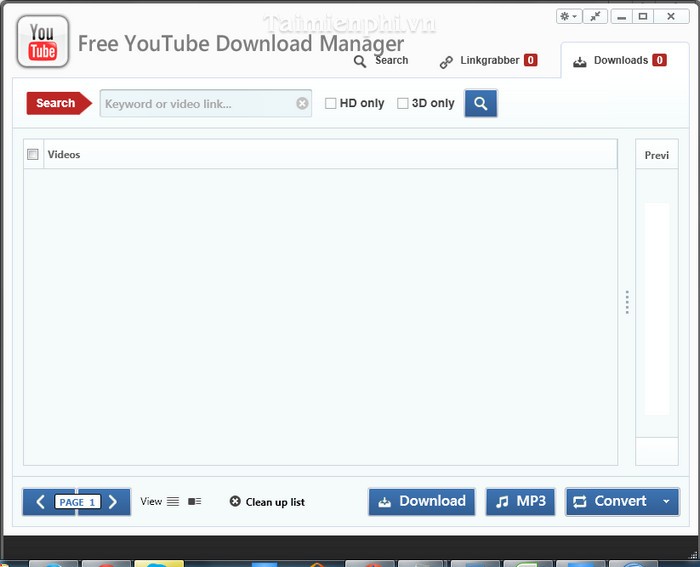
Task: Close the Download Manager window
Action: [x=671, y=17]
